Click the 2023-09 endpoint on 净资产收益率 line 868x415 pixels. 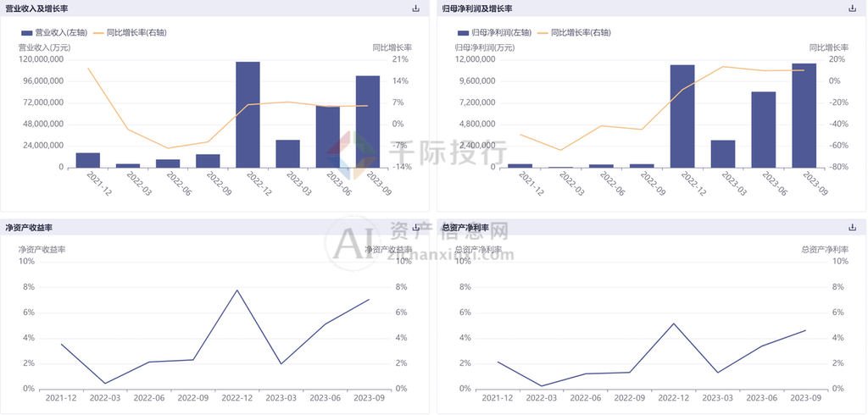click(369, 299)
